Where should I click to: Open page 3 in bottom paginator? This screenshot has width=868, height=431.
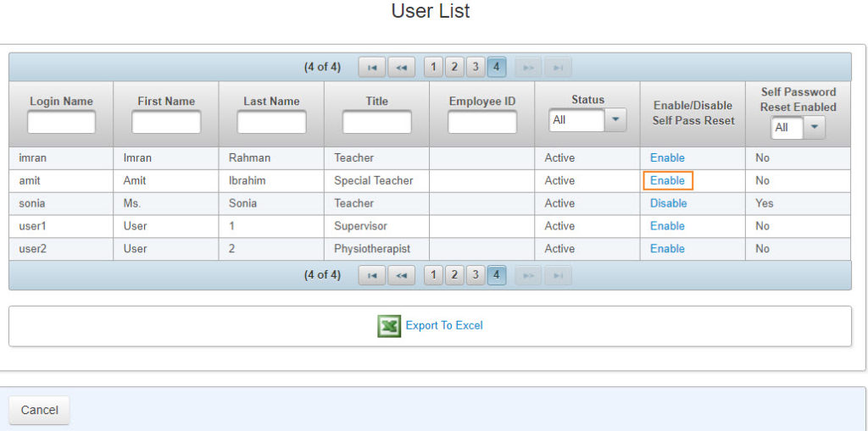pyautogui.click(x=475, y=275)
